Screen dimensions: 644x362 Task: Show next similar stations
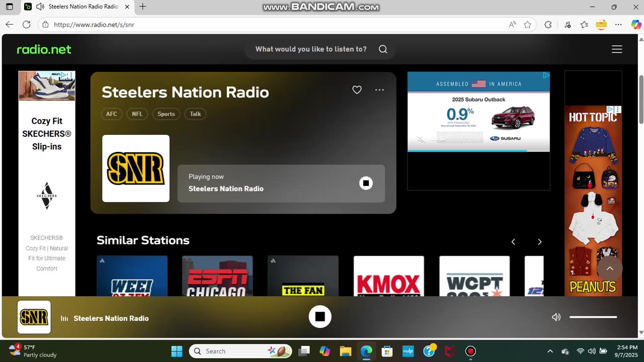[539, 242]
